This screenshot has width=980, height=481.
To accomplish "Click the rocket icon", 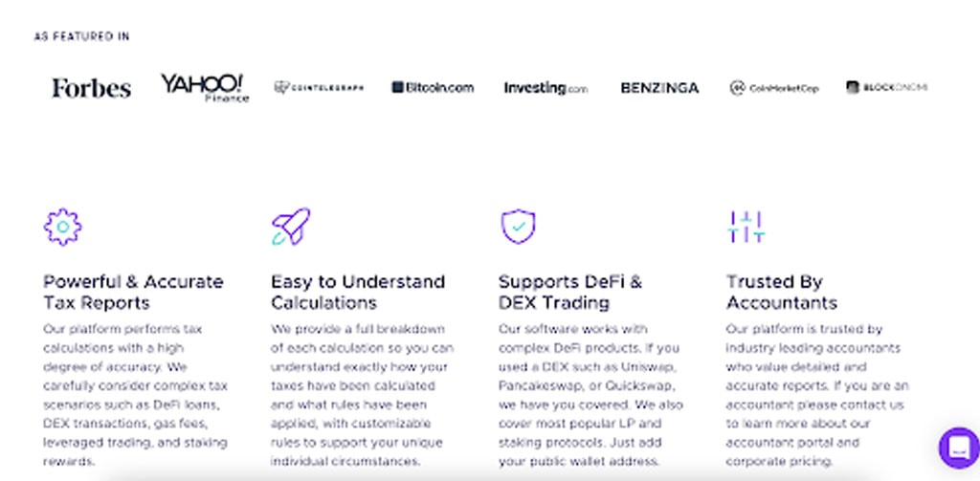I will (291, 226).
